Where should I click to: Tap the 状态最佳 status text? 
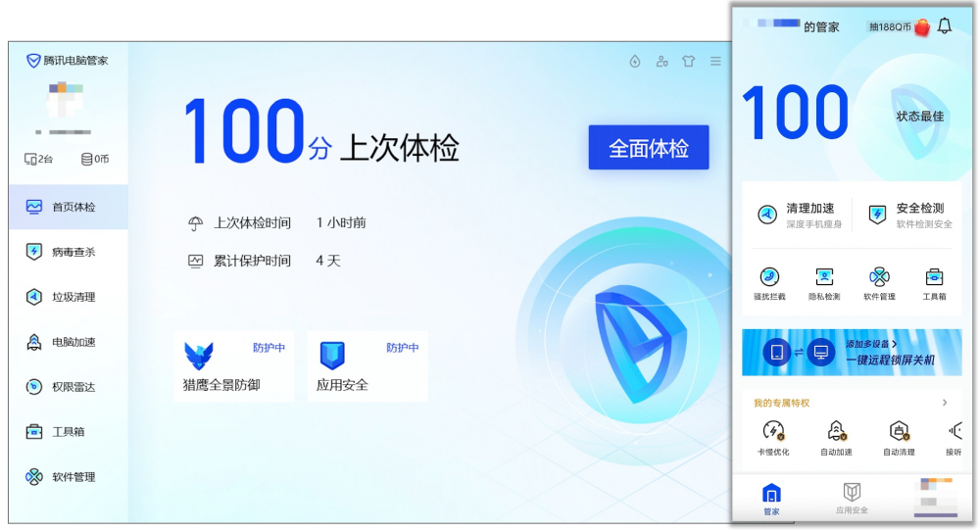(920, 117)
